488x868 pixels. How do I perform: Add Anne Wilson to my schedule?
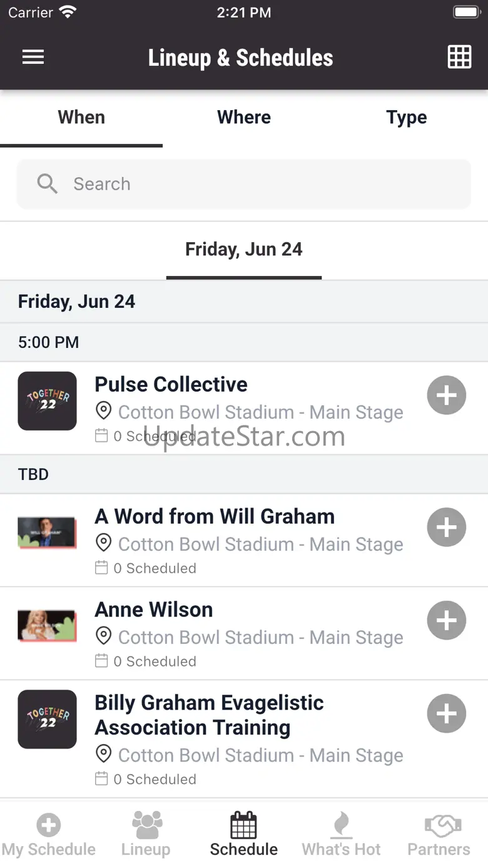pyautogui.click(x=446, y=621)
